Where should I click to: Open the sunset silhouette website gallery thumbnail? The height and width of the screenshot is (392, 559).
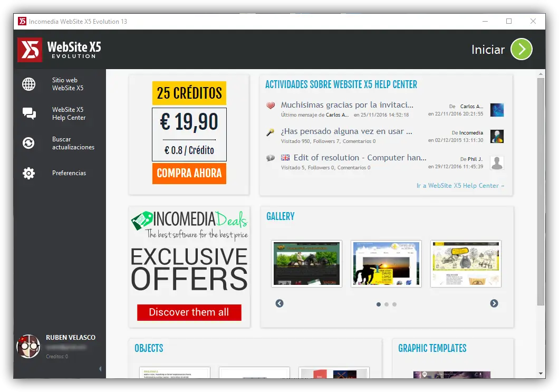(x=386, y=264)
